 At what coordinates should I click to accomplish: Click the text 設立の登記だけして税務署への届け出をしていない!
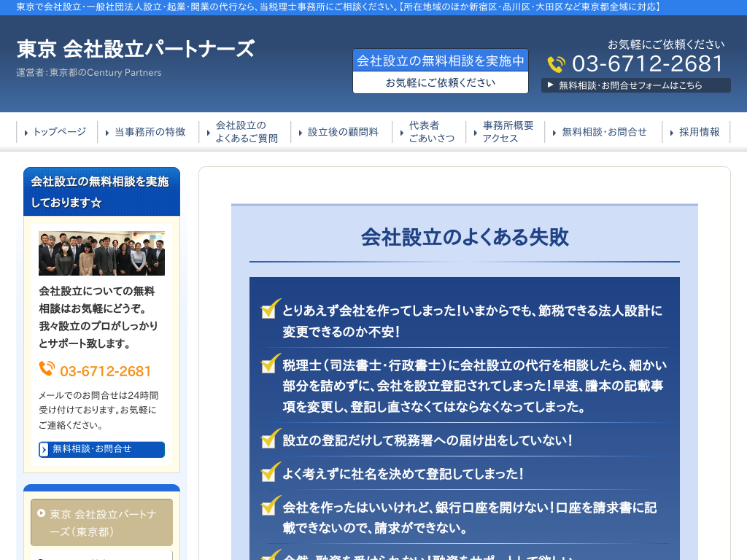427,440
